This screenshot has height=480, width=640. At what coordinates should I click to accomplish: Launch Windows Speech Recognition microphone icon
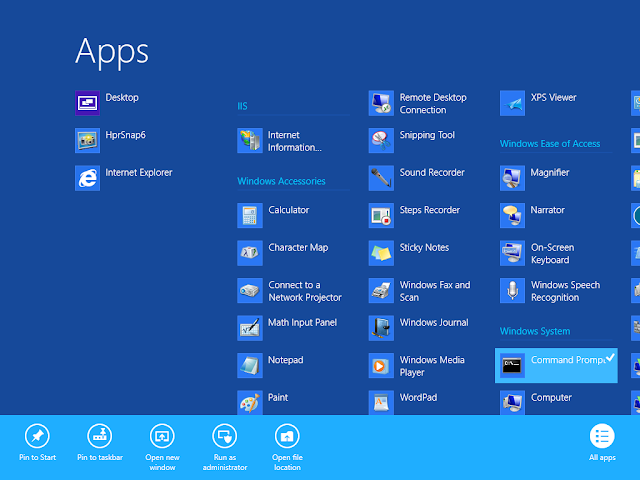pos(513,291)
